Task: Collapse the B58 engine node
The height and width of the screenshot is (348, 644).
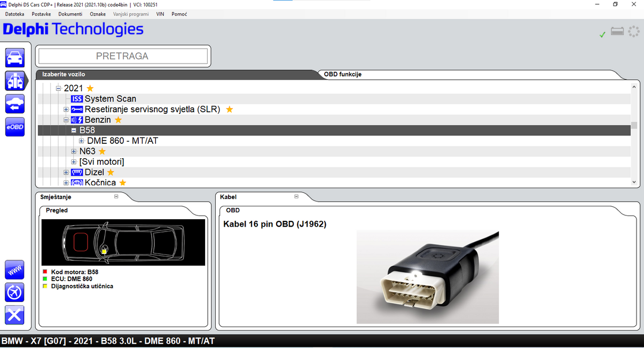Action: click(x=74, y=130)
